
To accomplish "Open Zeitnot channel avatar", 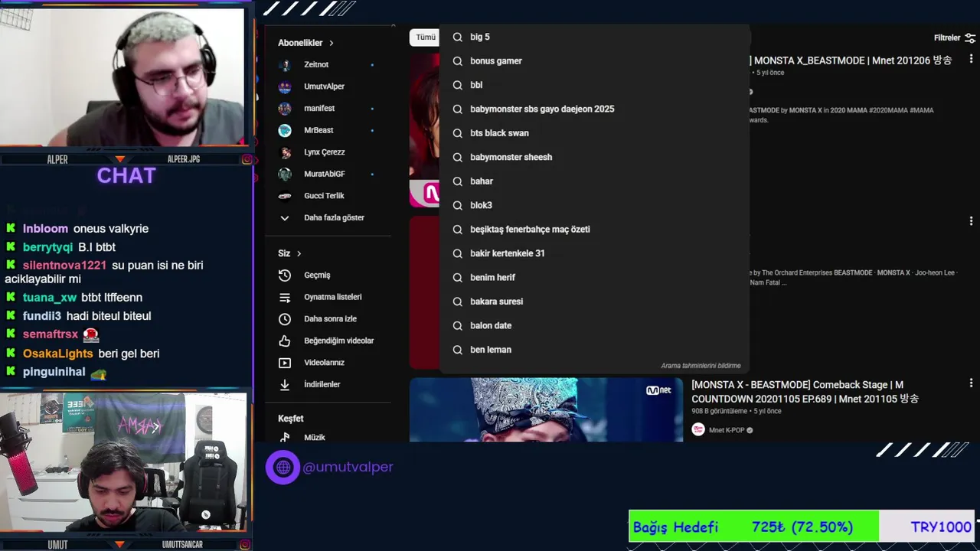I will click(285, 65).
